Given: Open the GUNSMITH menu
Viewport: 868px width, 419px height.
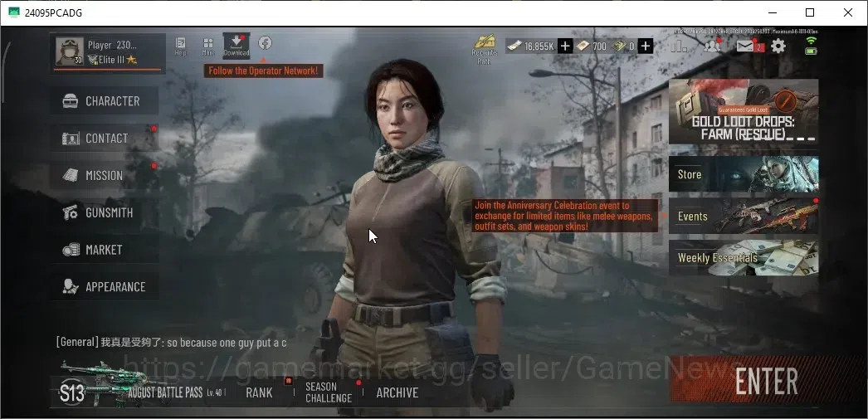Looking at the screenshot, I should (x=104, y=212).
